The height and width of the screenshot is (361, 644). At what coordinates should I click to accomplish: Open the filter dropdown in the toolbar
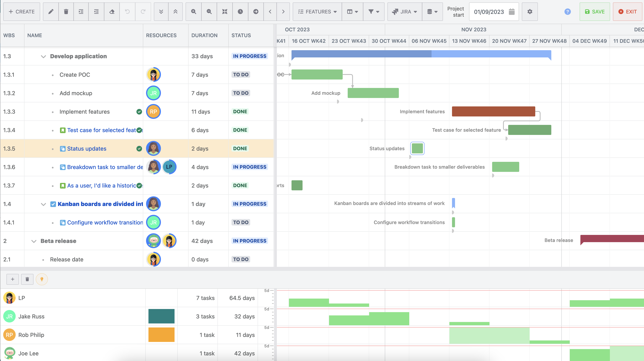pos(373,11)
